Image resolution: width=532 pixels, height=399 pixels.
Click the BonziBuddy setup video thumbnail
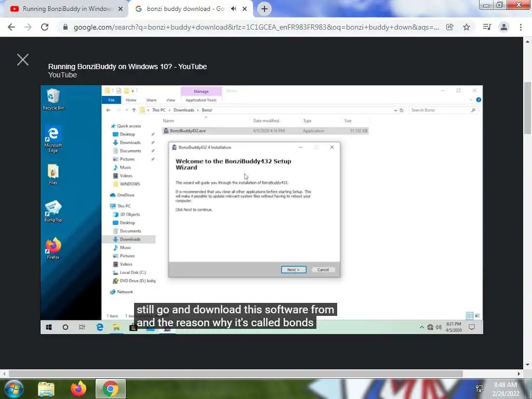(262, 210)
